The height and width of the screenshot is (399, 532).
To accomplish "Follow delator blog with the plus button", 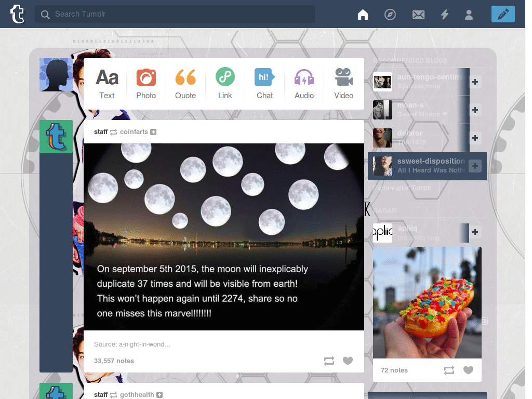I will click(475, 138).
